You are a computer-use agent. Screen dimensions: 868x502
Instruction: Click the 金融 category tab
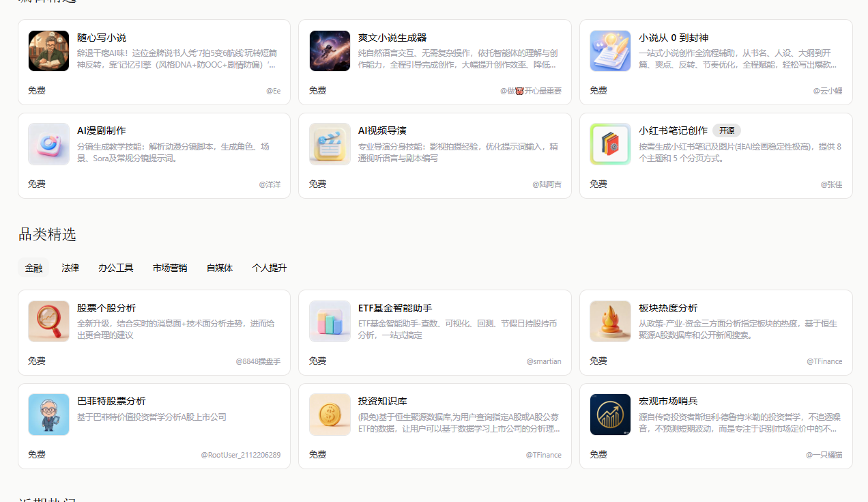[33, 268]
